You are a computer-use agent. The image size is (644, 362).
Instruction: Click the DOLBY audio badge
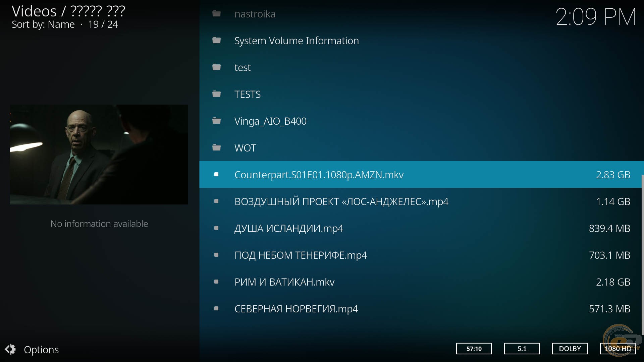coord(570,349)
